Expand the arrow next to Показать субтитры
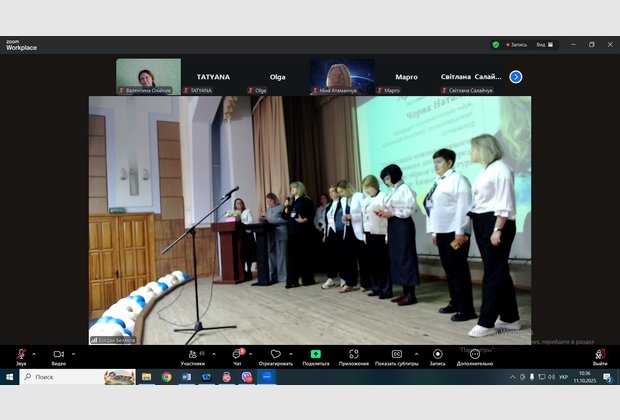 point(416,354)
